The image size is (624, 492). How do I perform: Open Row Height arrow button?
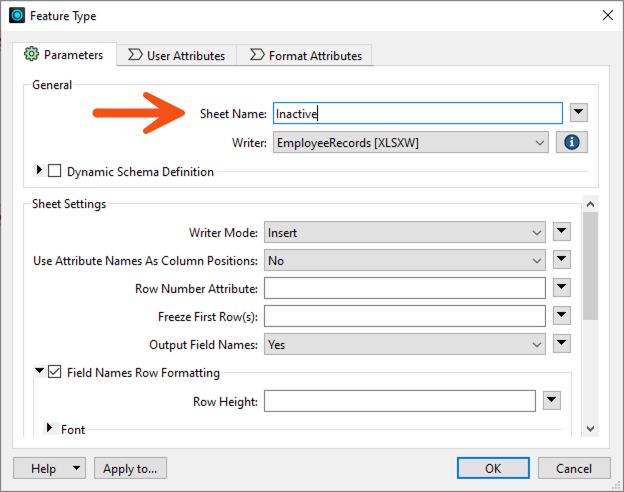click(551, 401)
